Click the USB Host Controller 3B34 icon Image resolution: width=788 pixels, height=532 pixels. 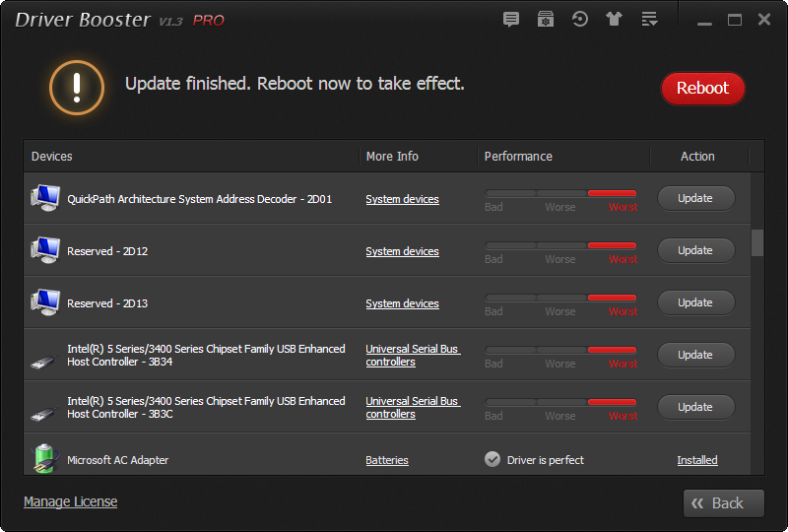pos(45,356)
